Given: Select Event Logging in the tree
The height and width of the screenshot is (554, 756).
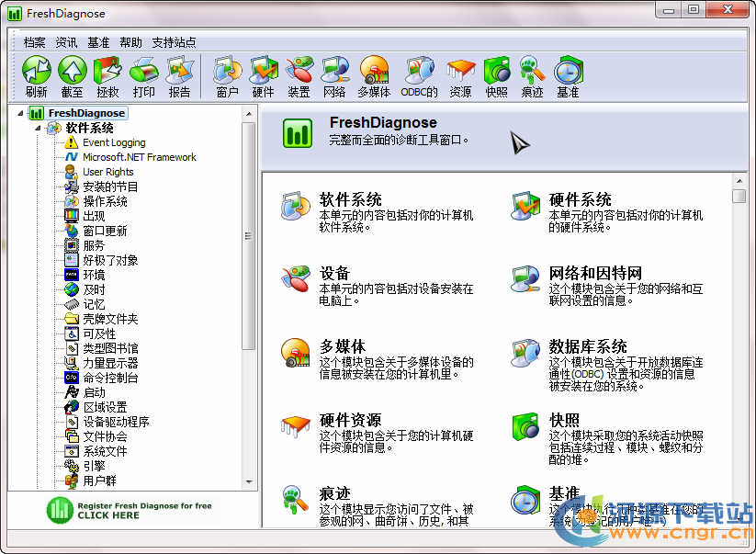Looking at the screenshot, I should point(114,142).
